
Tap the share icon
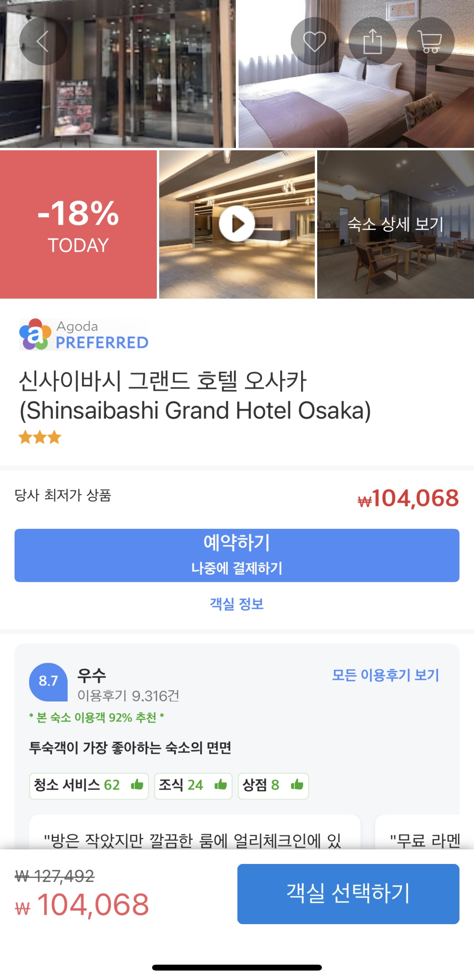pyautogui.click(x=372, y=41)
